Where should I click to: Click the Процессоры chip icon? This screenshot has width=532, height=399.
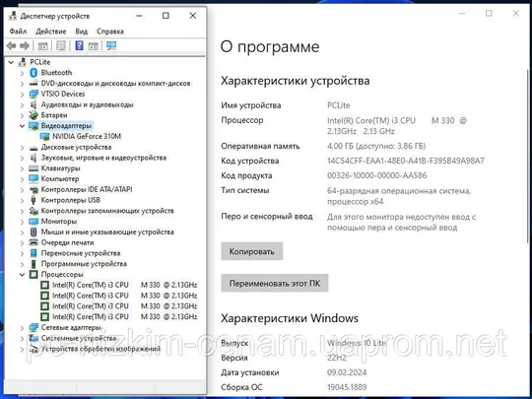click(x=33, y=275)
